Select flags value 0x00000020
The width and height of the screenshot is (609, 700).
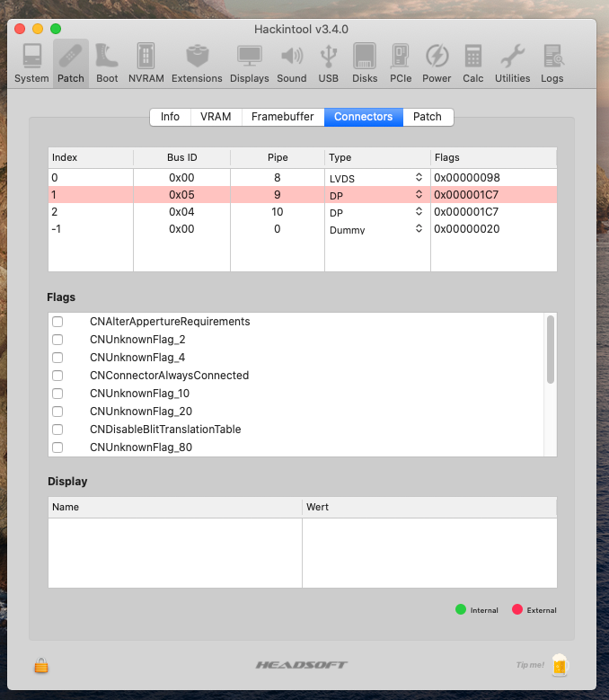point(467,229)
